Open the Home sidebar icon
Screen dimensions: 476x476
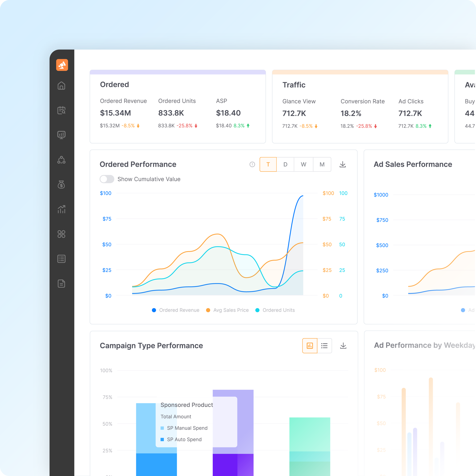(61, 86)
